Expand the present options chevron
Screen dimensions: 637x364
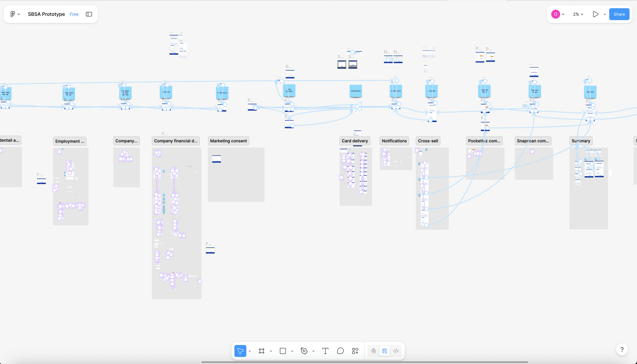605,14
